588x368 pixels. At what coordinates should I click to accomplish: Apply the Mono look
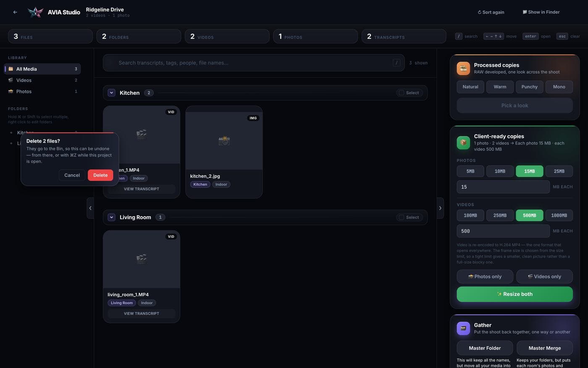(x=559, y=87)
